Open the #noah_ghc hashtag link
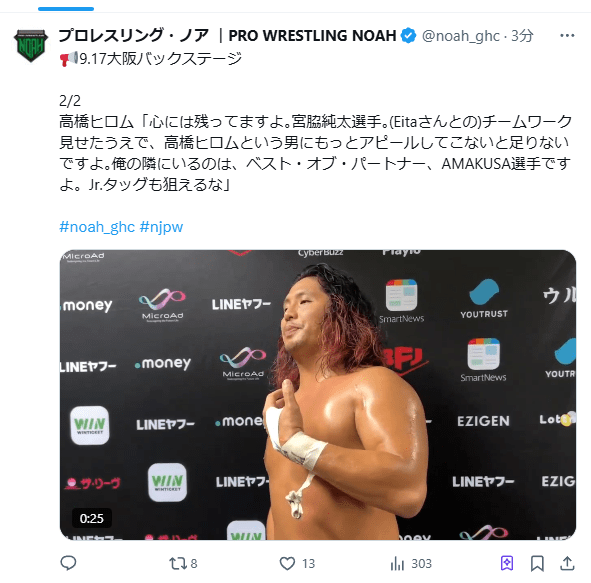 97,227
